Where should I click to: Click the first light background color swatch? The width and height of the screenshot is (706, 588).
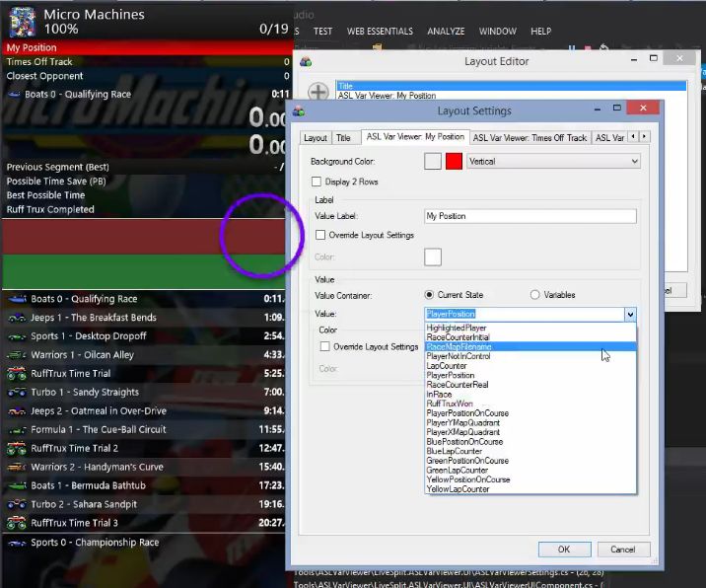[x=433, y=162]
